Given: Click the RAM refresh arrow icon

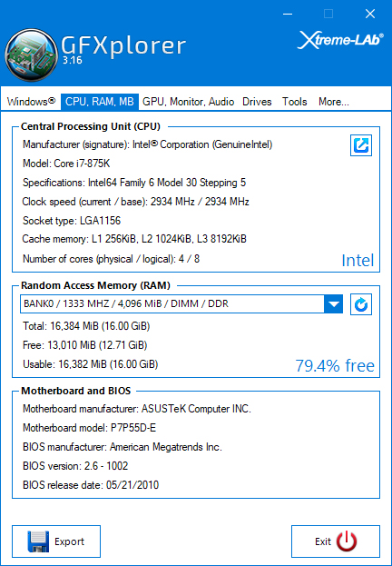Looking at the screenshot, I should 361,304.
